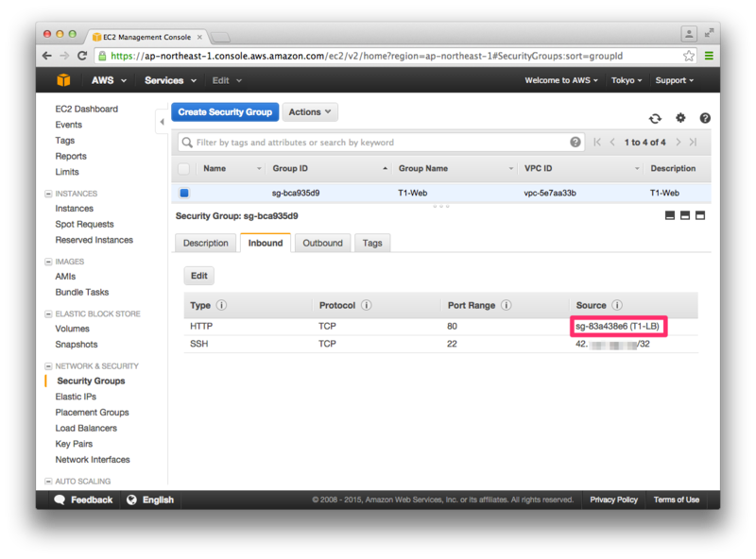Open the Terms of Use link
This screenshot has width=756, height=559.
click(676, 500)
